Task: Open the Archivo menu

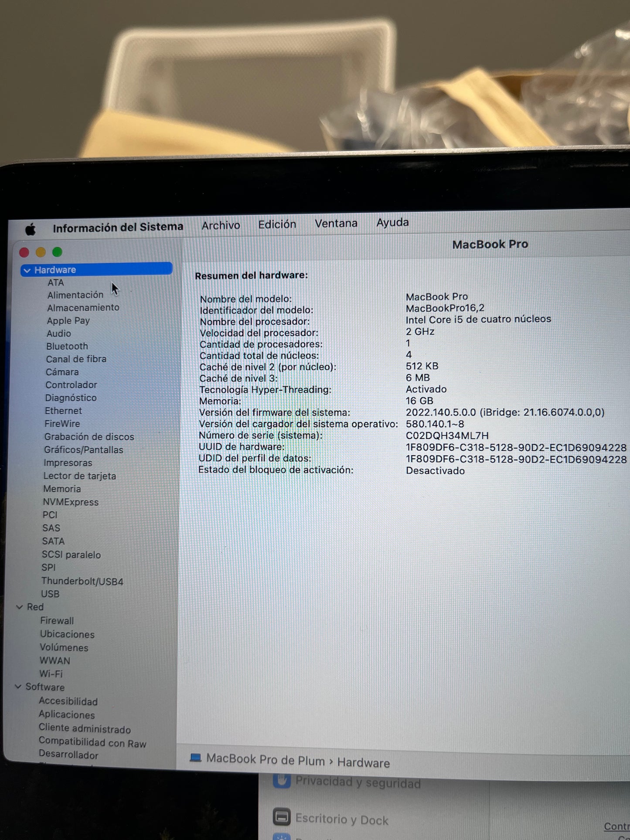Action: 221,225
